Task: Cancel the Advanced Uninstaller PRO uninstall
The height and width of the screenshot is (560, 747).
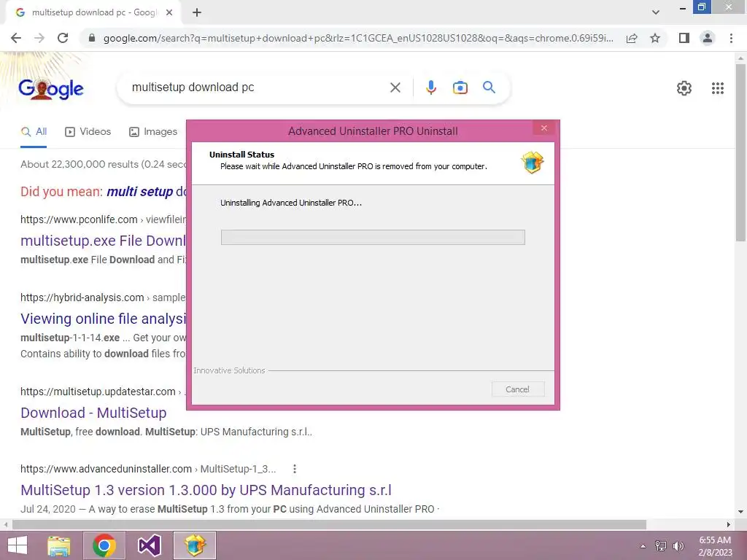Action: point(517,389)
